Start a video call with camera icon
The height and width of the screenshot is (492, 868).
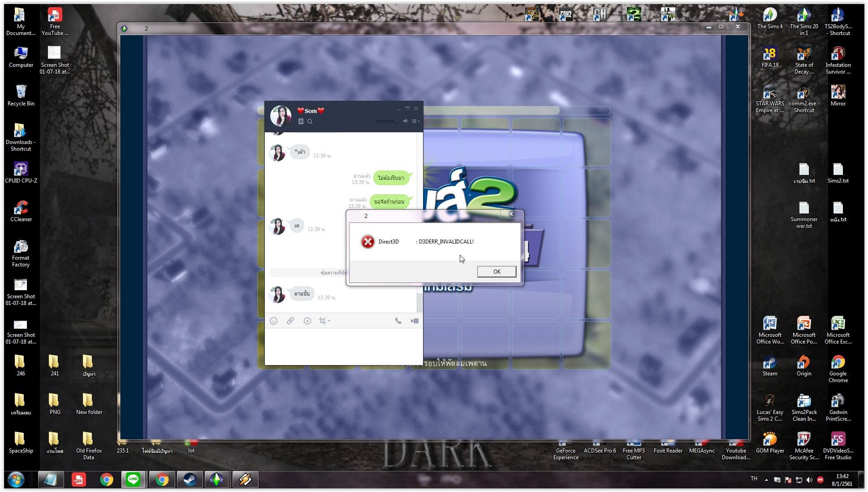tap(415, 321)
